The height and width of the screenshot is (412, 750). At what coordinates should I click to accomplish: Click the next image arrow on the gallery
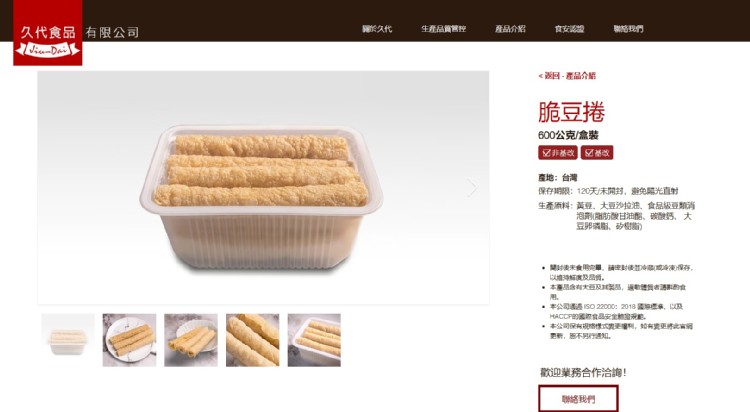tap(472, 188)
